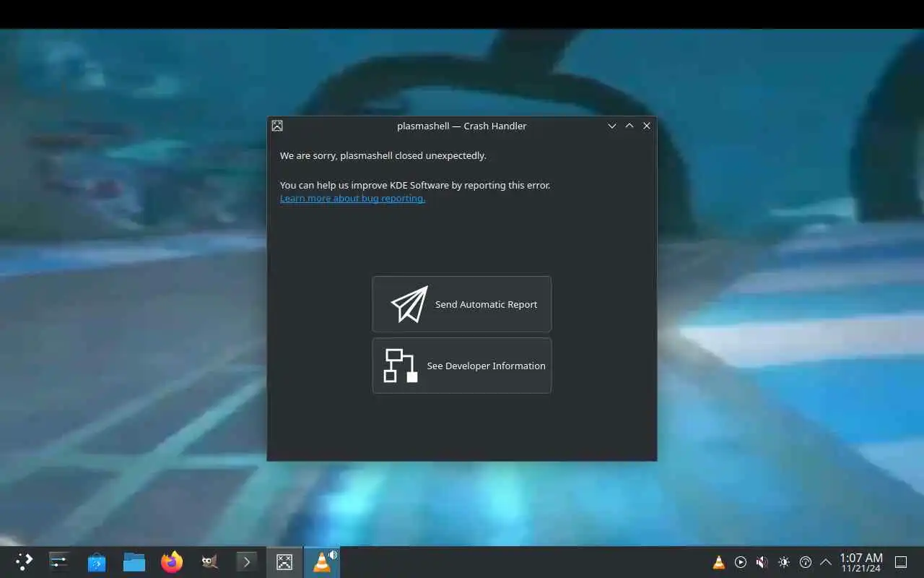Open the media player tray indicator
This screenshot has width=924, height=578.
[741, 562]
